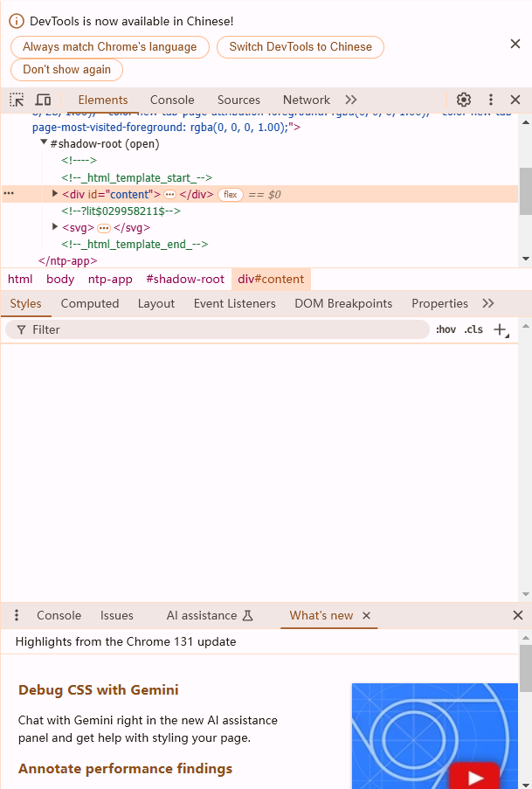Viewport: 532px width, 789px height.
Task: Play the What's new video thumbnail
Action: [x=474, y=777]
